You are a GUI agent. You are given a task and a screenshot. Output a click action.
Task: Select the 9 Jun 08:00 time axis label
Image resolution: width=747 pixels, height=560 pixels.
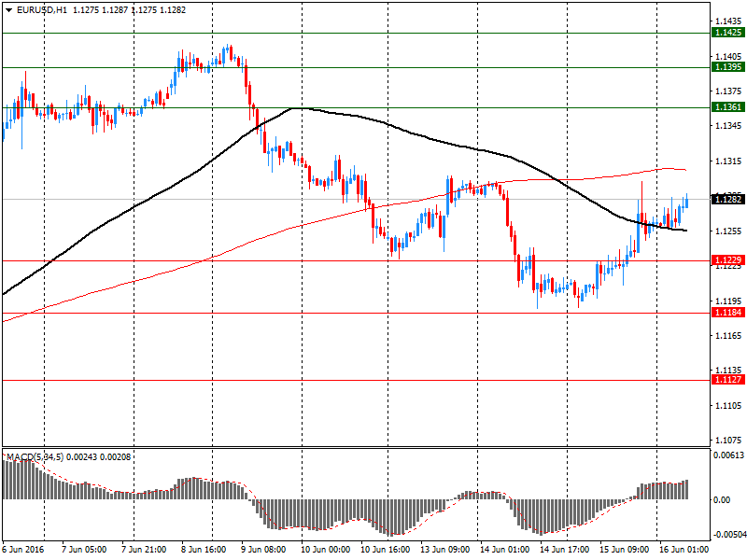click(263, 550)
